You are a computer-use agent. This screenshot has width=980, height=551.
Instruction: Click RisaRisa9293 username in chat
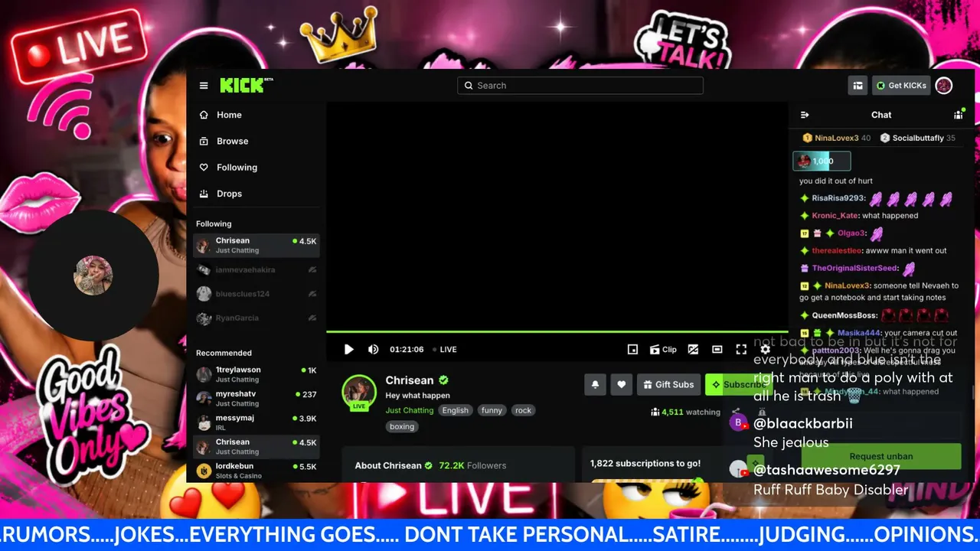pyautogui.click(x=838, y=198)
